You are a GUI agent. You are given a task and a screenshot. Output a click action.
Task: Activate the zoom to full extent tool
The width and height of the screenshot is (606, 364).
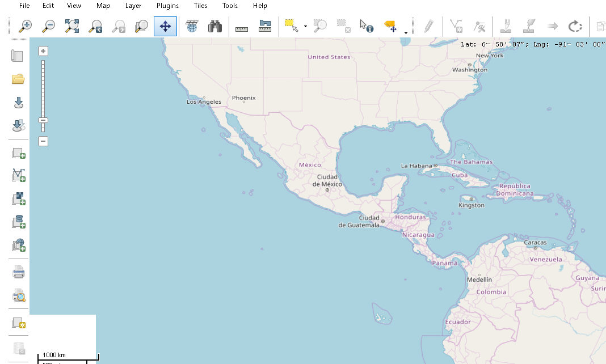tap(71, 26)
